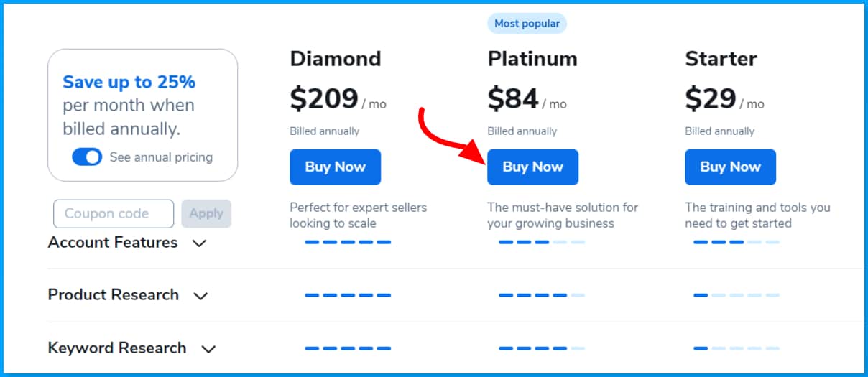This screenshot has width=868, height=377.
Task: Click the Diamond plan Buy Now button
Action: 336,167
